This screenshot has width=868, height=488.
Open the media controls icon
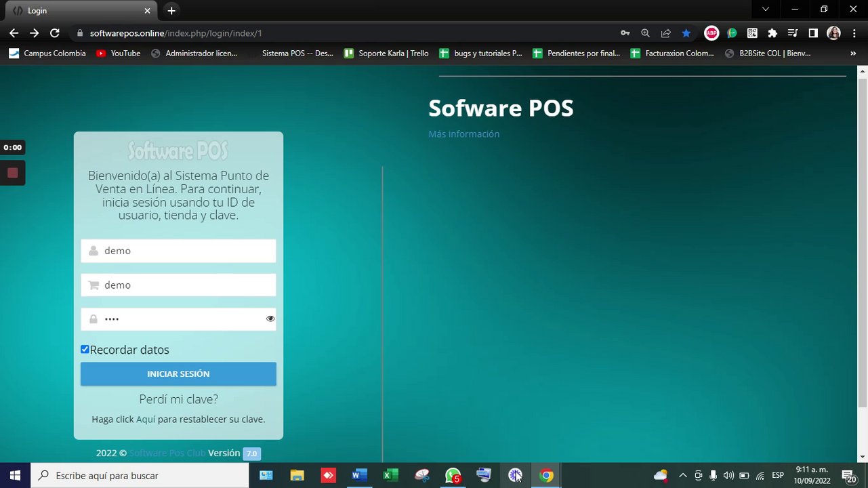click(793, 33)
